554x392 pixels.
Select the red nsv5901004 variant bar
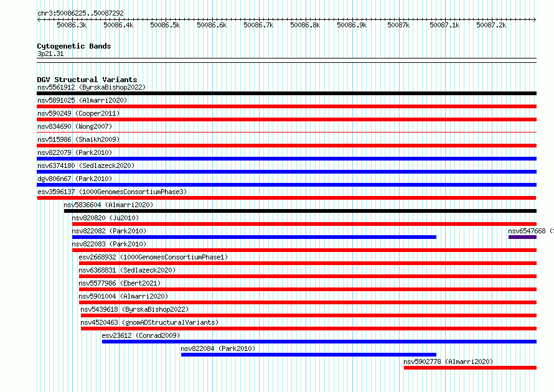(308, 302)
